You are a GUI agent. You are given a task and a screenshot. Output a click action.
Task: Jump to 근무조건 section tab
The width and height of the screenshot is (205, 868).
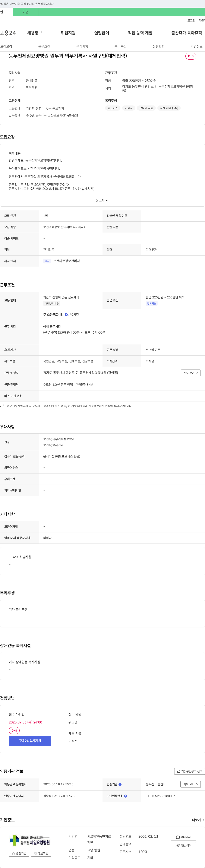pyautogui.click(x=44, y=46)
